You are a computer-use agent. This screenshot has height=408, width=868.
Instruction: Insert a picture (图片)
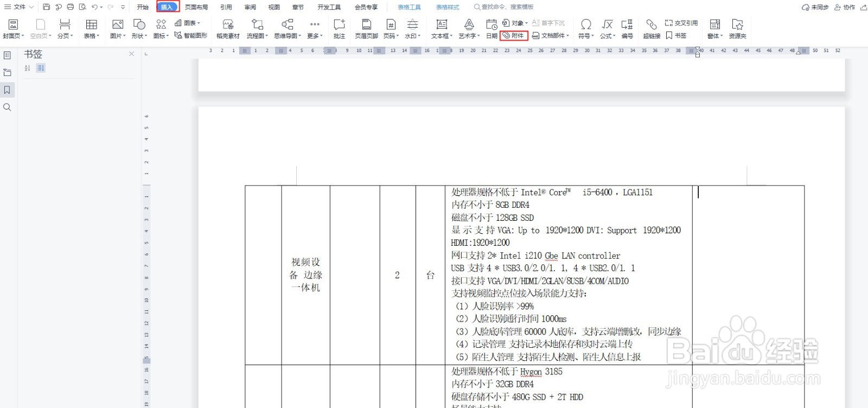118,29
